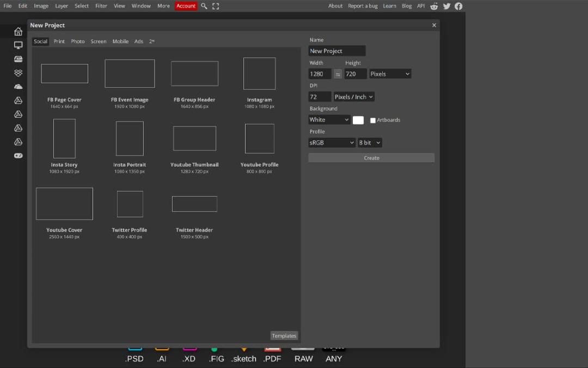Select the Twitter Profile preset
Viewport: 588px width, 368px height.
click(130, 213)
